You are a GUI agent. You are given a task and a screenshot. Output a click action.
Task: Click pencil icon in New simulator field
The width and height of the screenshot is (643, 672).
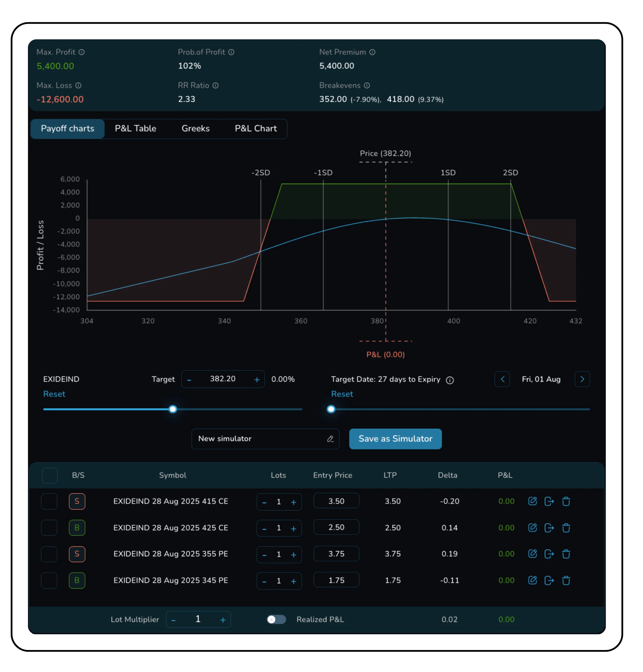pyautogui.click(x=330, y=439)
